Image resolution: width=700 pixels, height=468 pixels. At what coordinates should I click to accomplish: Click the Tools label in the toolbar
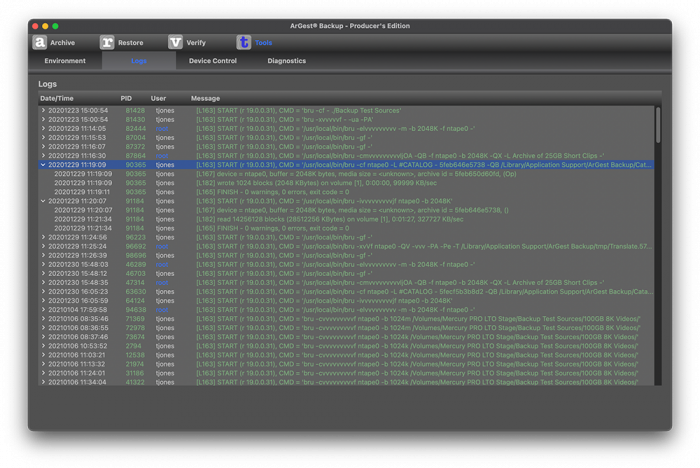click(263, 43)
